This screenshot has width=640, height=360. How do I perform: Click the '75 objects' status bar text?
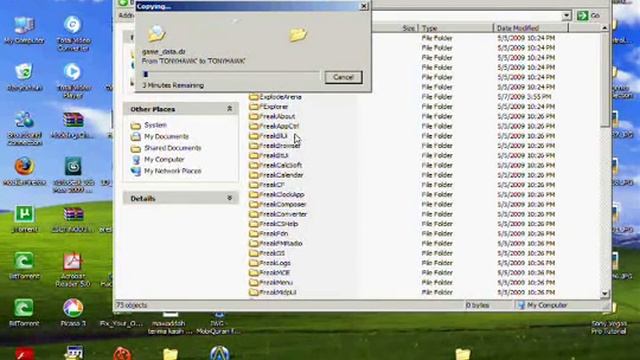[x=132, y=305]
